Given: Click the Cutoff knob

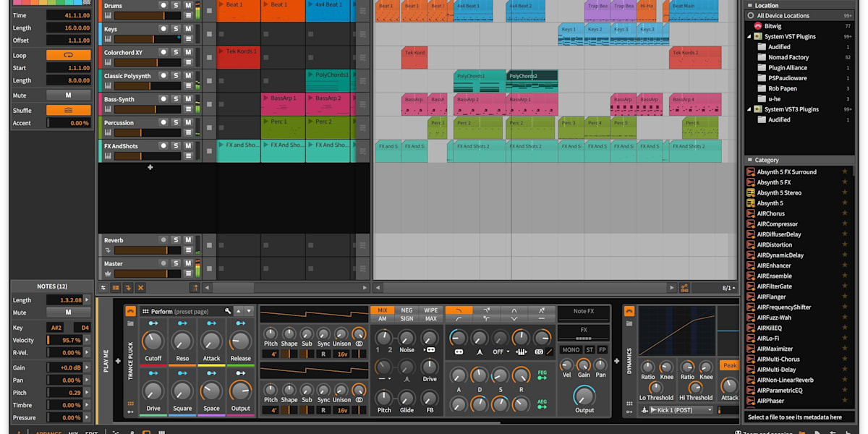Looking at the screenshot, I should pos(153,341).
